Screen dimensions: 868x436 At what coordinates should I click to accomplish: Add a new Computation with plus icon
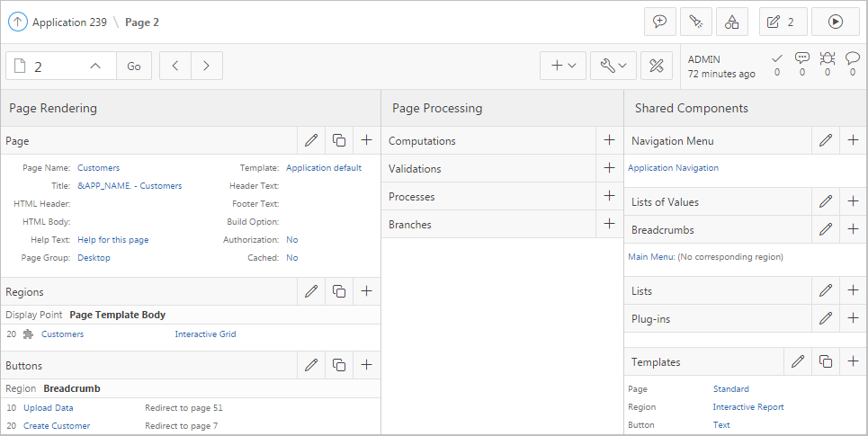(609, 140)
